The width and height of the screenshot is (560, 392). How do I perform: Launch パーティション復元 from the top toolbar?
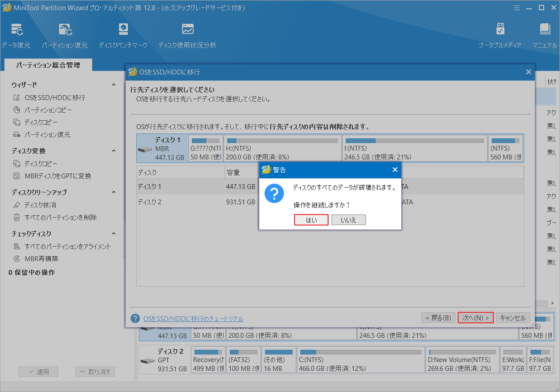[x=64, y=36]
